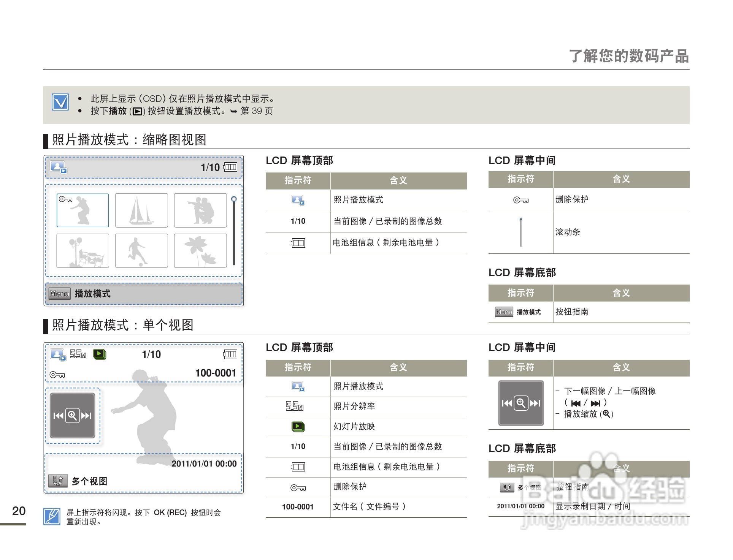
Task: Click next image button in single view screen
Action: (x=87, y=416)
